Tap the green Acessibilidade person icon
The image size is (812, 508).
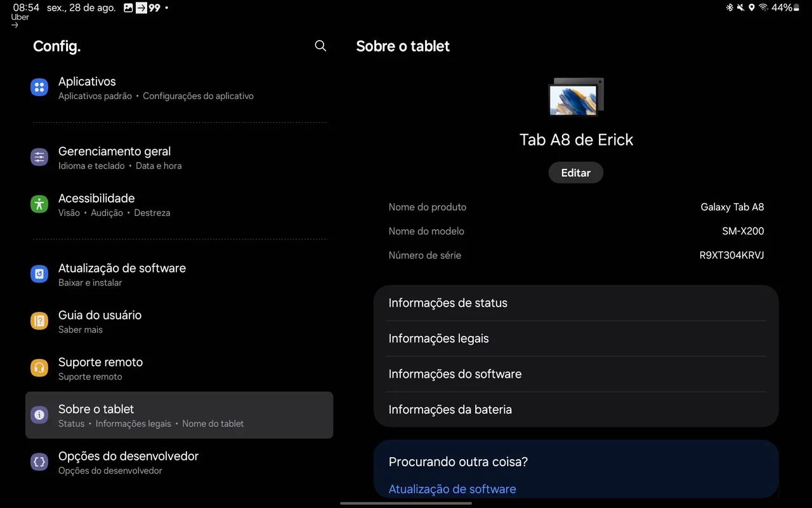(39, 204)
